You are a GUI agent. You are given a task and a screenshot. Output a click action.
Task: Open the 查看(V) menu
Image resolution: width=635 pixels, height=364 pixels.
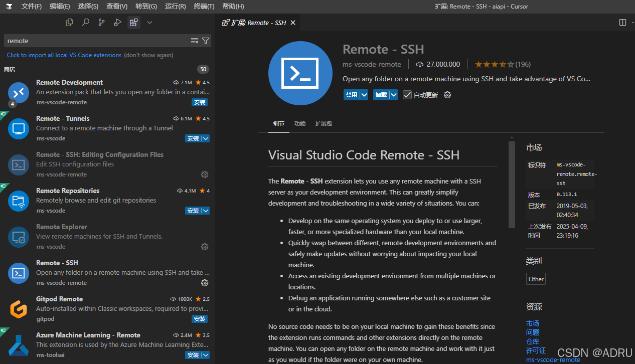point(117,7)
